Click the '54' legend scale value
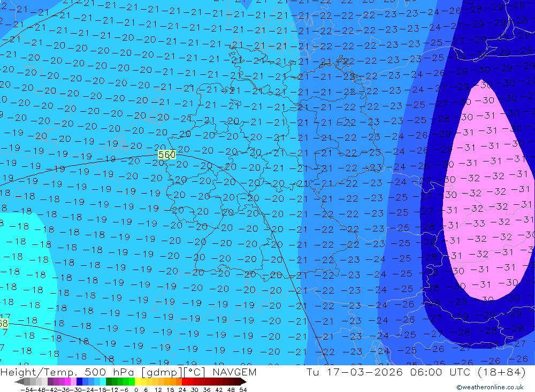 pyautogui.click(x=243, y=390)
